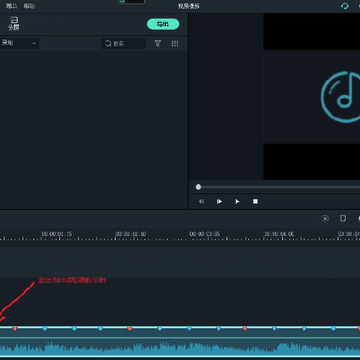Screen dimensions: 360x360
Task: Click the timeline ruler at 00:00:04:00
Action: pos(279,234)
